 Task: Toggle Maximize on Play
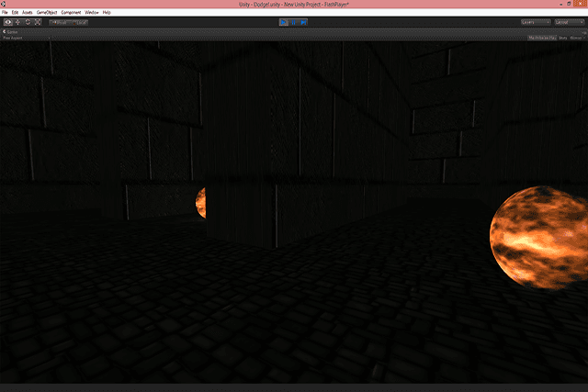click(541, 39)
